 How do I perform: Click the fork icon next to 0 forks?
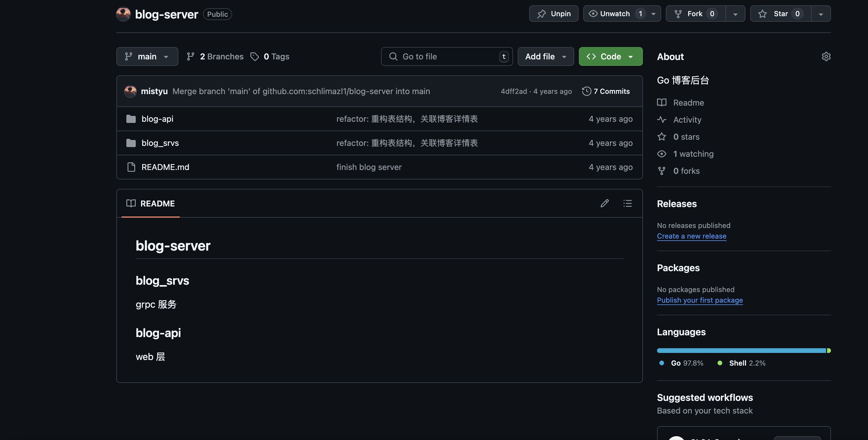(661, 171)
